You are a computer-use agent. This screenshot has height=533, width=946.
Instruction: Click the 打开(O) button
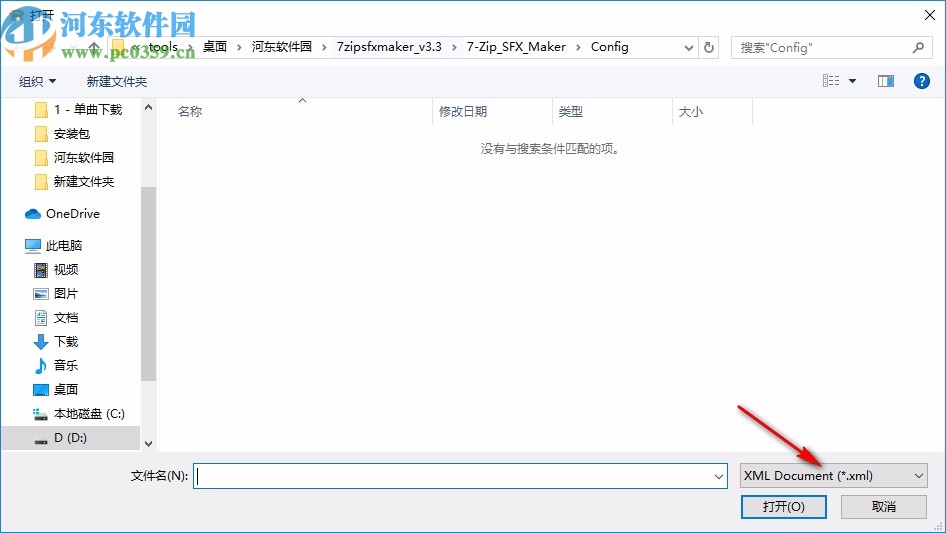click(784, 506)
